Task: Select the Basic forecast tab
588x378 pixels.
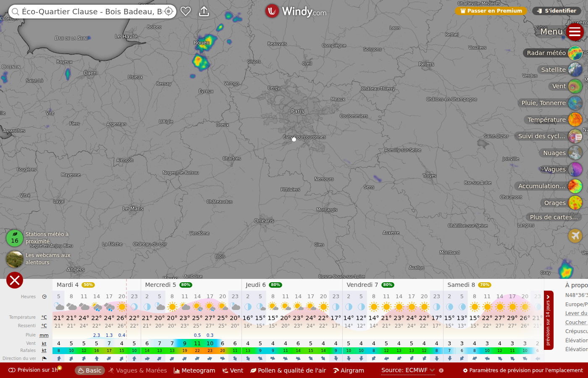Action: (90, 370)
